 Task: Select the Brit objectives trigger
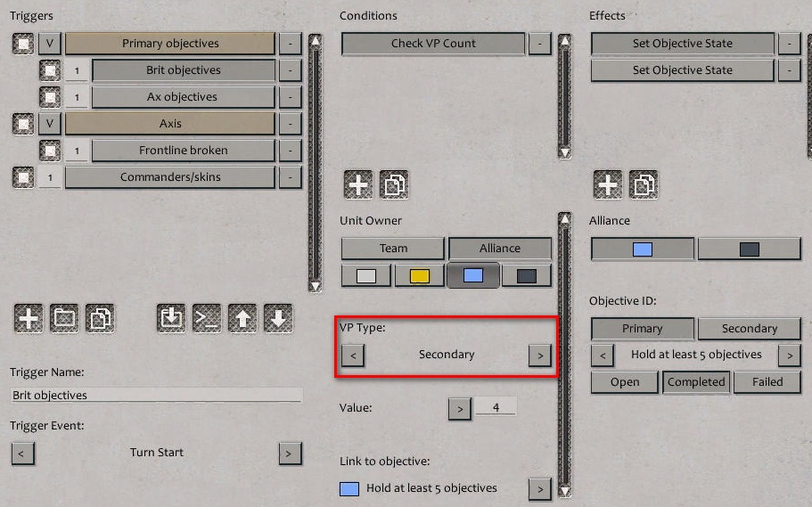(184, 70)
